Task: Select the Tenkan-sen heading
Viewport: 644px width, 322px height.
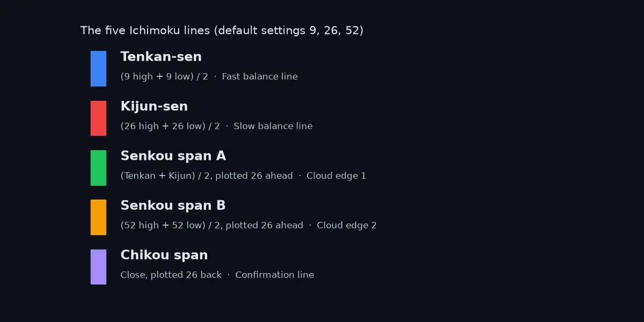Action: (x=161, y=57)
